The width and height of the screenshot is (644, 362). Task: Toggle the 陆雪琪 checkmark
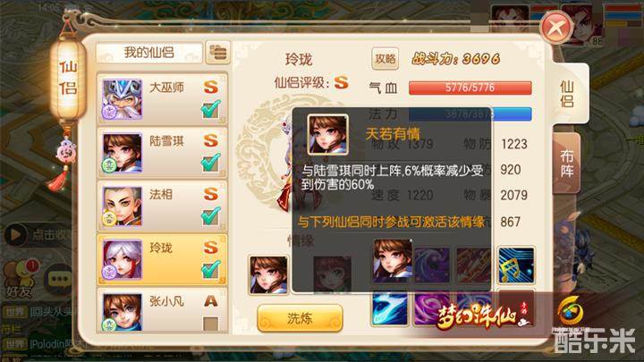[211, 163]
